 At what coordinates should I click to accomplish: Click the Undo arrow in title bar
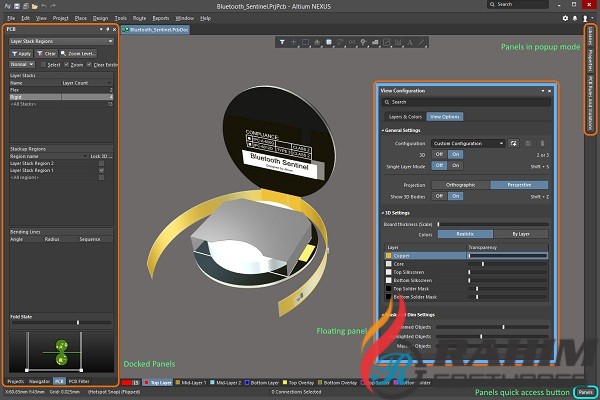(x=44, y=6)
